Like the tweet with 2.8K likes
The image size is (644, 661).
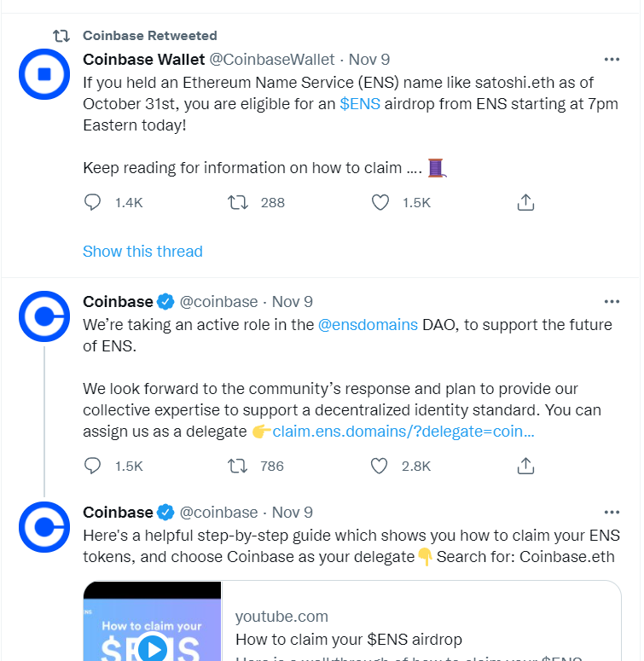[379, 466]
